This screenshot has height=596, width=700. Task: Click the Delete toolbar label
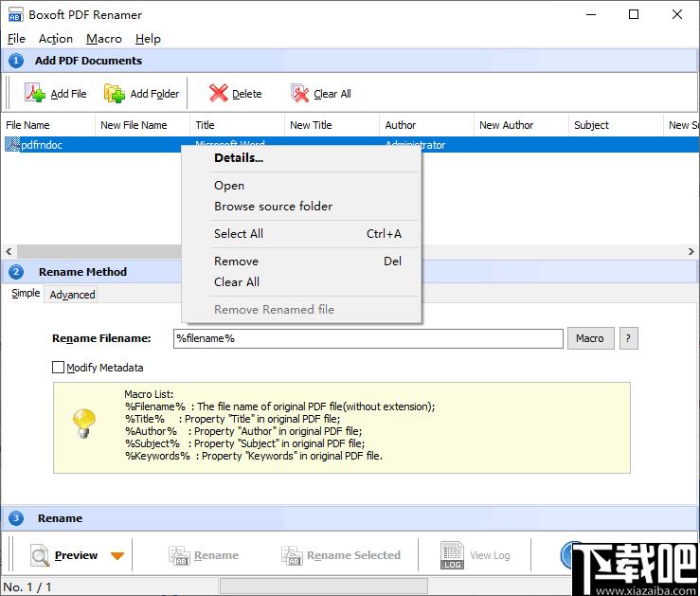point(247,94)
